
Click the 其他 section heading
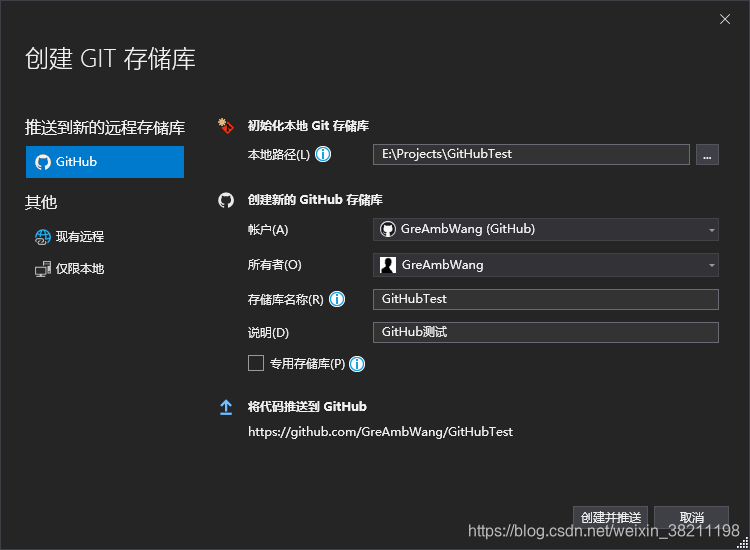coord(41,202)
